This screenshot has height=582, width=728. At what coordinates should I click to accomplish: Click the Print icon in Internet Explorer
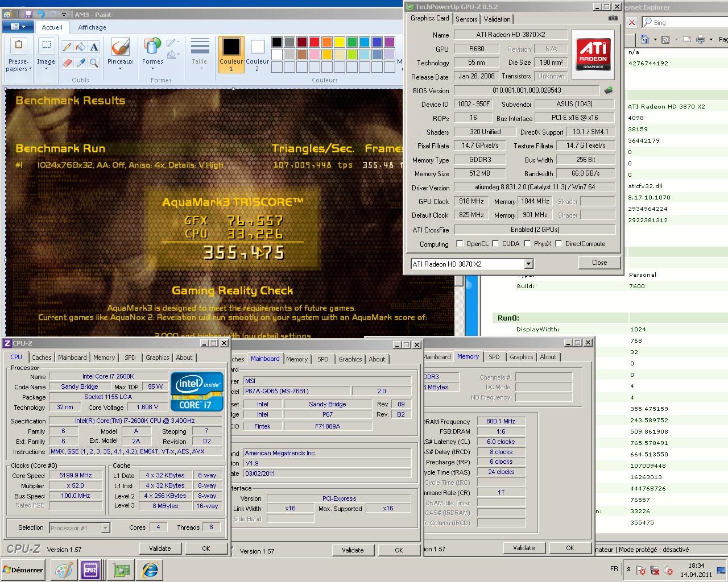[x=701, y=39]
